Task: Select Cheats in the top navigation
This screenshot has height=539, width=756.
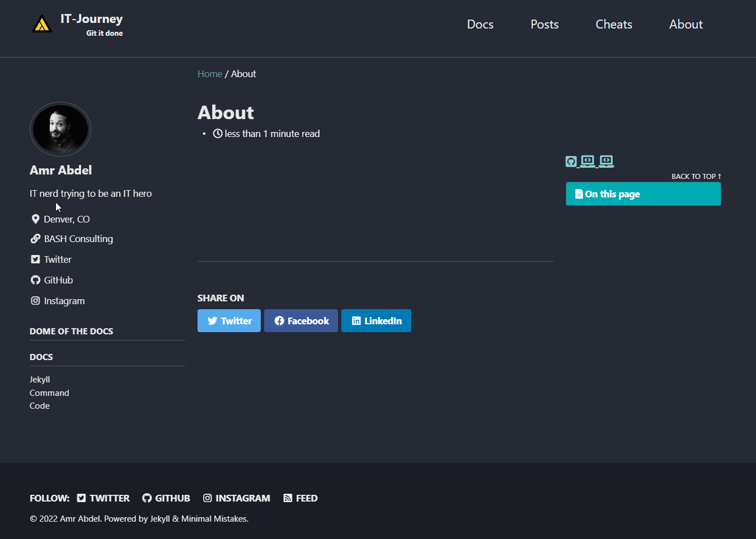Action: (614, 25)
